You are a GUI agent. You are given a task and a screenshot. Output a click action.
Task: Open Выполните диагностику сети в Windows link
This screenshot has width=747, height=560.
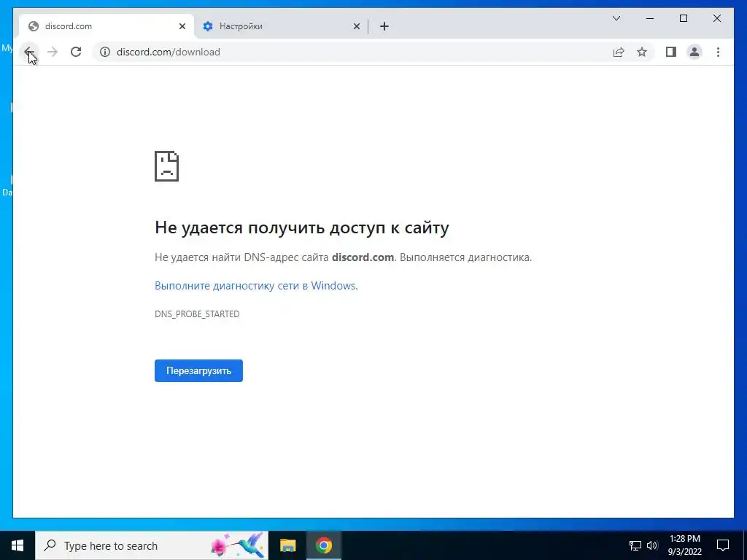click(x=256, y=286)
